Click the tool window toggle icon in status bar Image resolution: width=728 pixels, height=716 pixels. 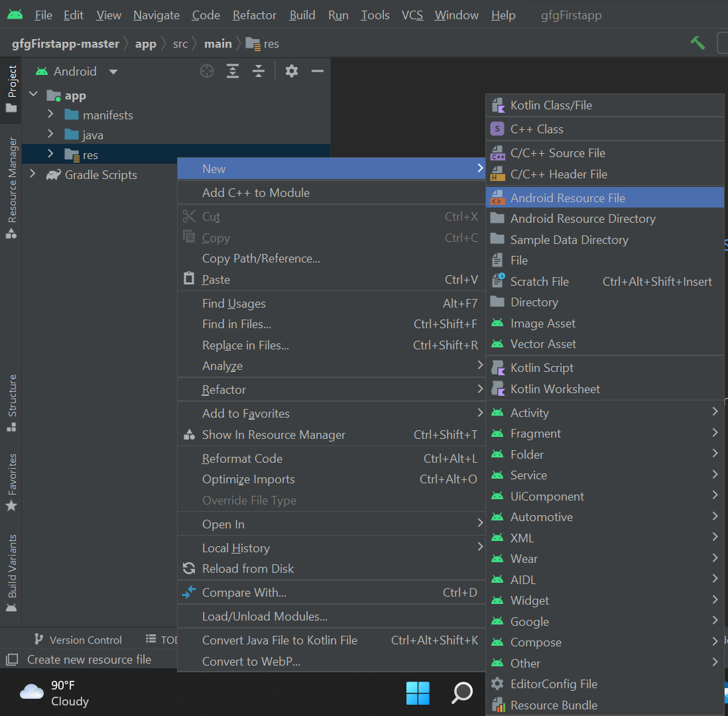pos(12,660)
